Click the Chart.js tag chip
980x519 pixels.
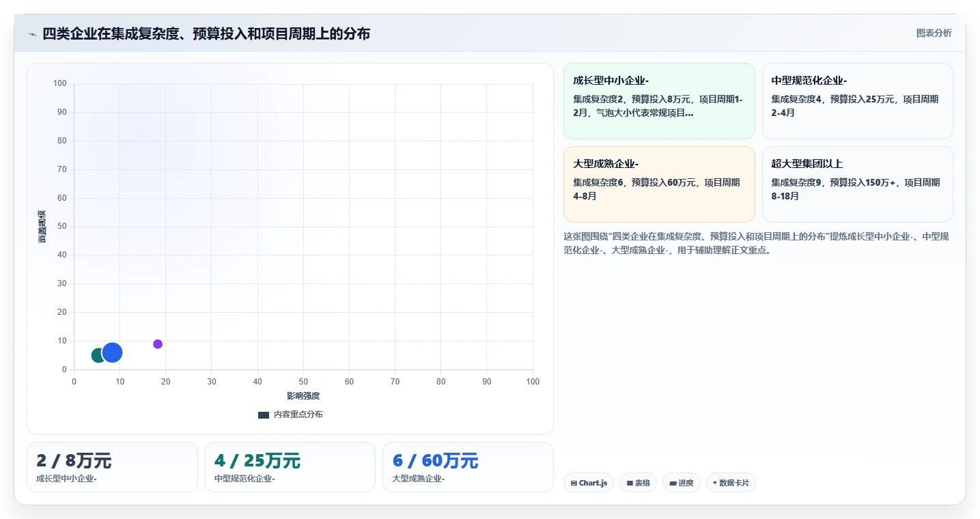[589, 483]
